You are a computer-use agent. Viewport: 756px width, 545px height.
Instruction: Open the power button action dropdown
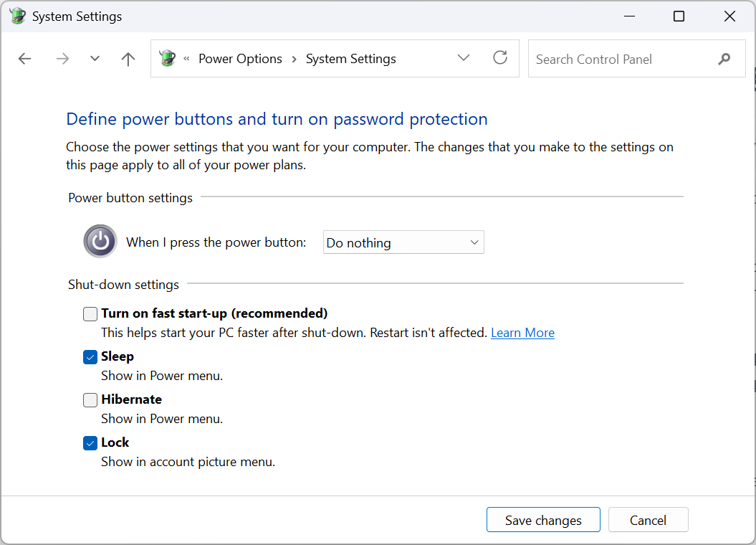pos(403,242)
